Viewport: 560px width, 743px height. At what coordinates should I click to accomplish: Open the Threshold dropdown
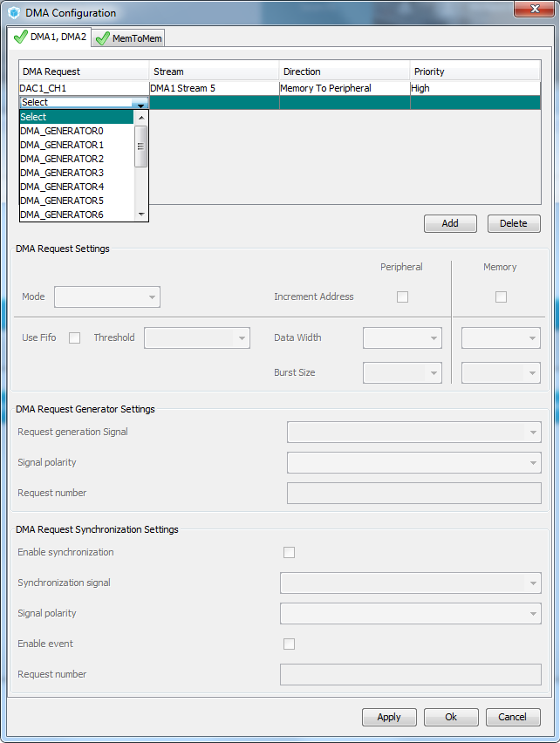pyautogui.click(x=197, y=337)
